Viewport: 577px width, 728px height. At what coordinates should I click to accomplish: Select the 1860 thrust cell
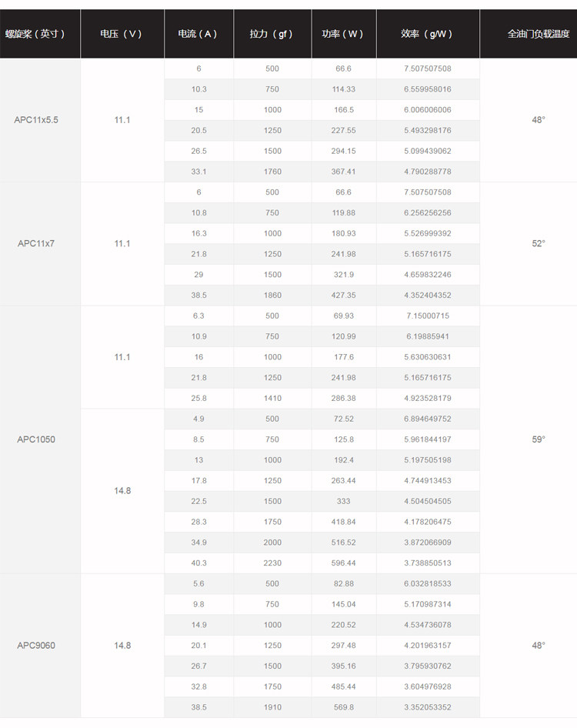click(x=272, y=295)
